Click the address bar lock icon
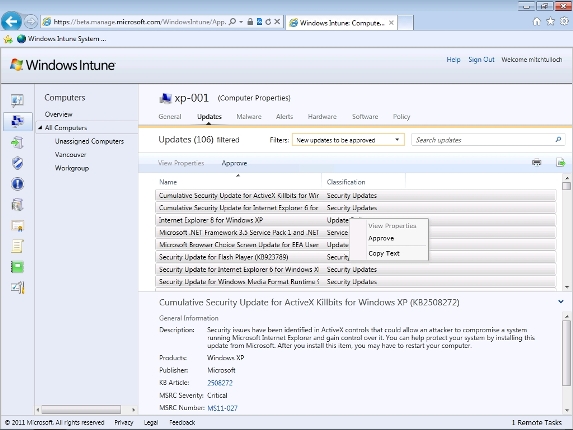Viewport: 573px width, 430px height. (x=250, y=22)
